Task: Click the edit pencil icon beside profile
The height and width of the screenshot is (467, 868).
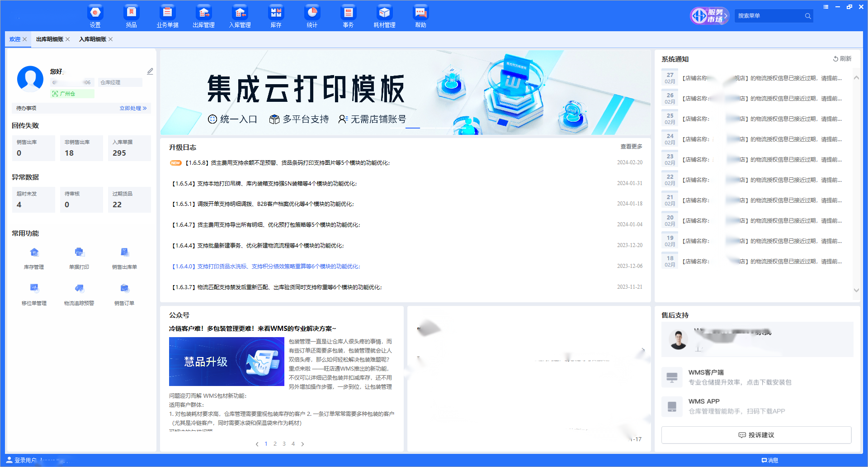Action: tap(150, 71)
